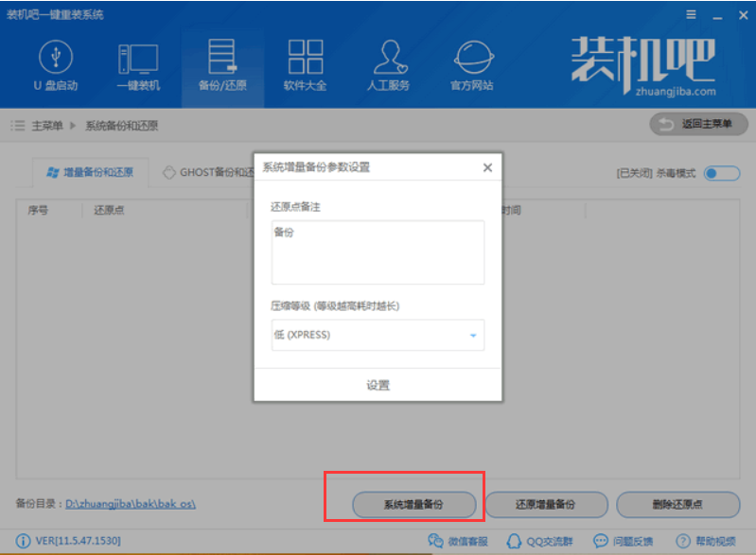This screenshot has width=756, height=555.
Task: Expand the 压缩等级 compression level dropdown
Action: (x=378, y=336)
